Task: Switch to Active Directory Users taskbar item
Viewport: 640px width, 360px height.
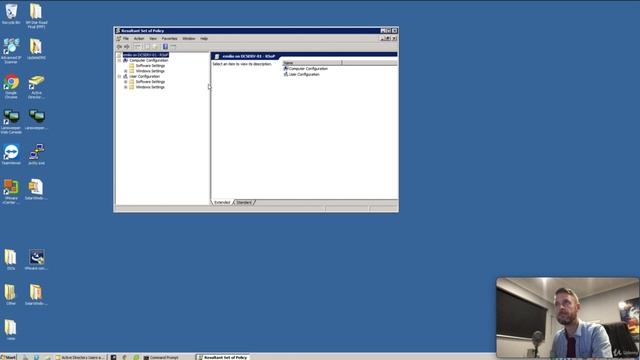Action: point(80,357)
